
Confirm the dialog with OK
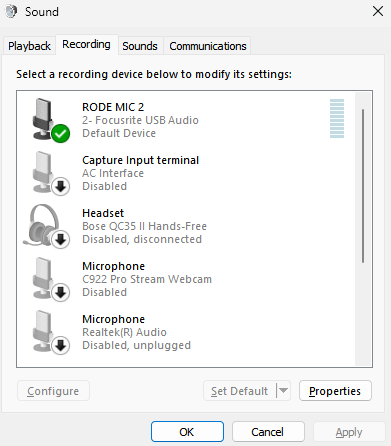[187, 432]
